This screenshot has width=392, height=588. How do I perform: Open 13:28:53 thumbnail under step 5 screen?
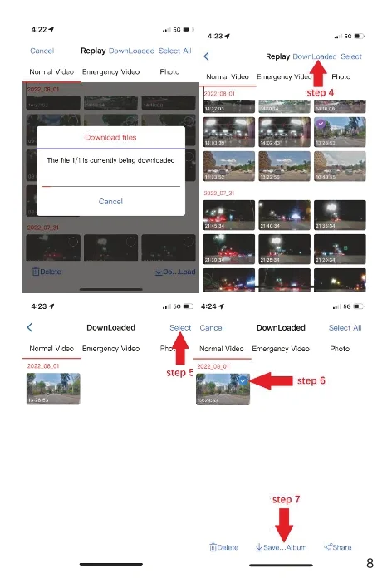[x=53, y=389]
